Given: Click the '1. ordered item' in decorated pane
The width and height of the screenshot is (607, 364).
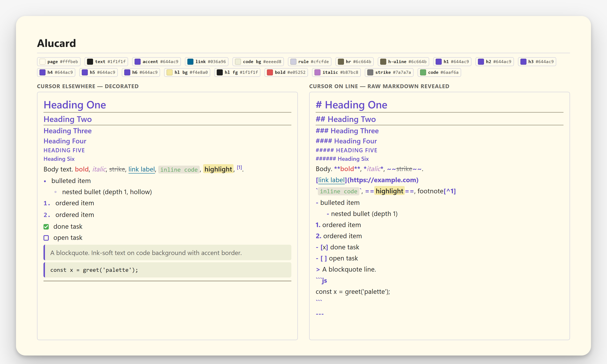Looking at the screenshot, I should (69, 203).
